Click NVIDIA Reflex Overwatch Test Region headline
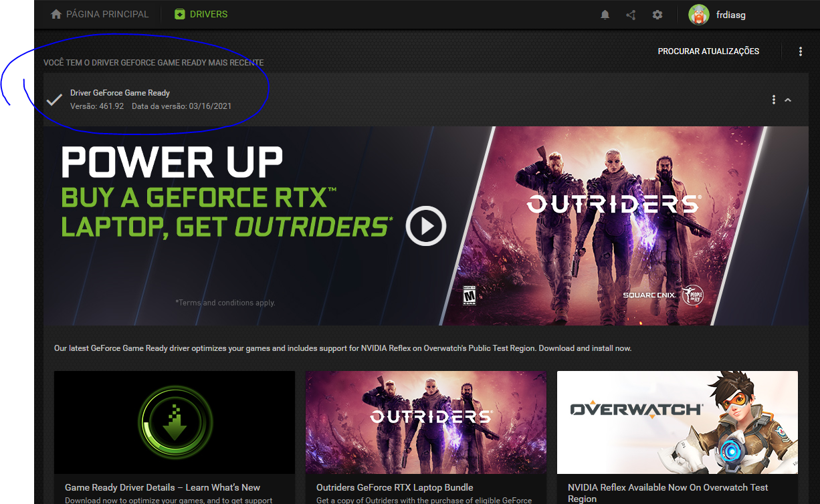Image resolution: width=820 pixels, height=504 pixels. [x=668, y=493]
